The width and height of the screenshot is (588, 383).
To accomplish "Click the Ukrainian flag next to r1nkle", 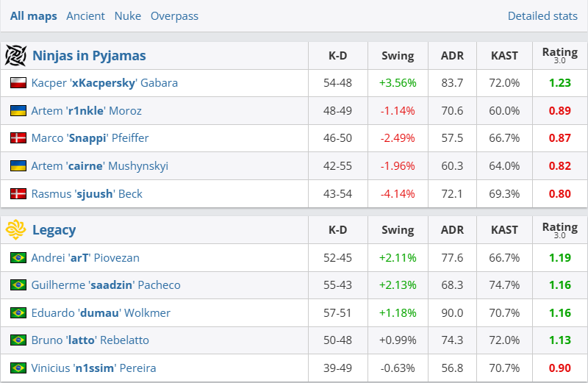I will tap(18, 111).
